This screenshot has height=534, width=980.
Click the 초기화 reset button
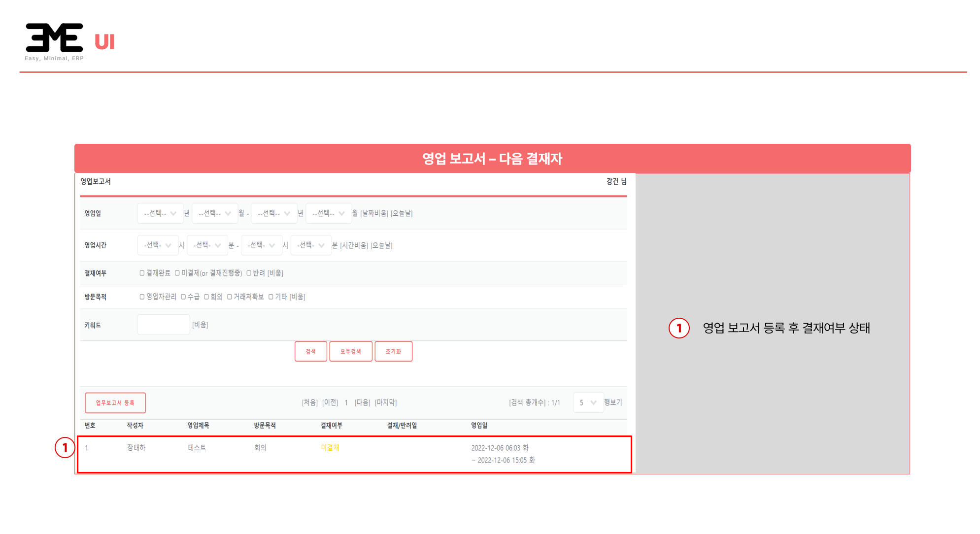pyautogui.click(x=393, y=351)
